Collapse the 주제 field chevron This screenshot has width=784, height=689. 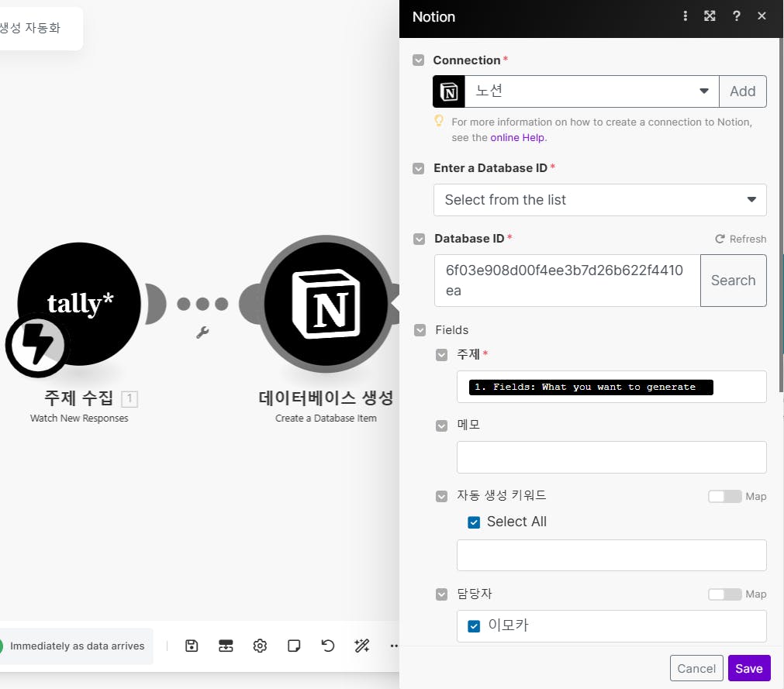[441, 355]
